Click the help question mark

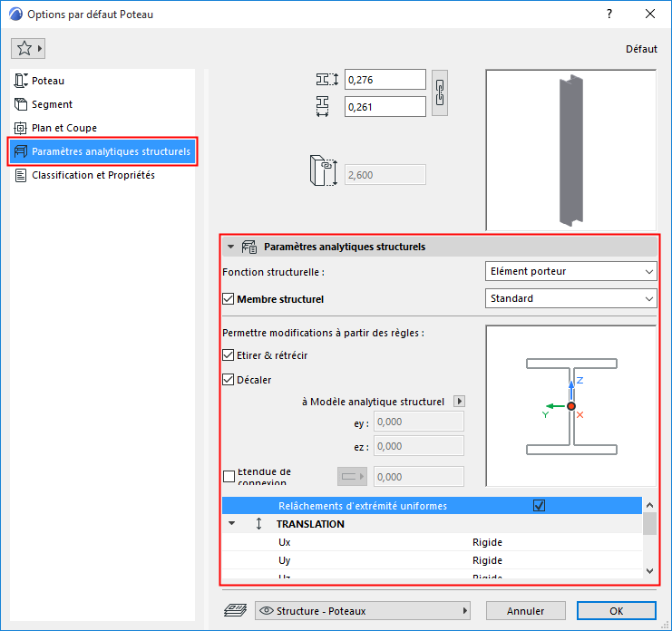(x=609, y=14)
